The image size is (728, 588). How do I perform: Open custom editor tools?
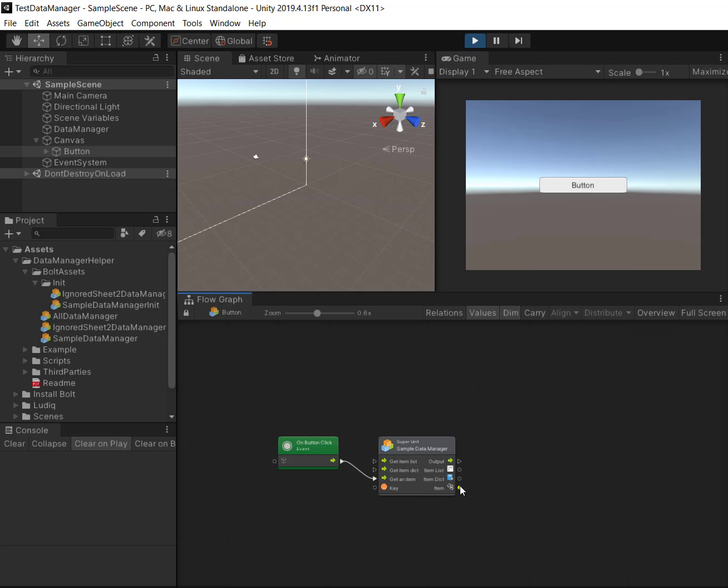(x=150, y=41)
